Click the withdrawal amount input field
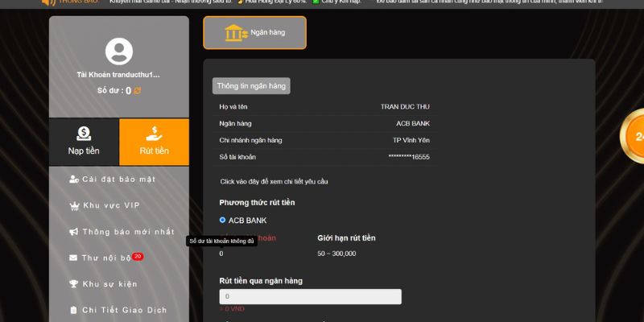 tap(310, 297)
